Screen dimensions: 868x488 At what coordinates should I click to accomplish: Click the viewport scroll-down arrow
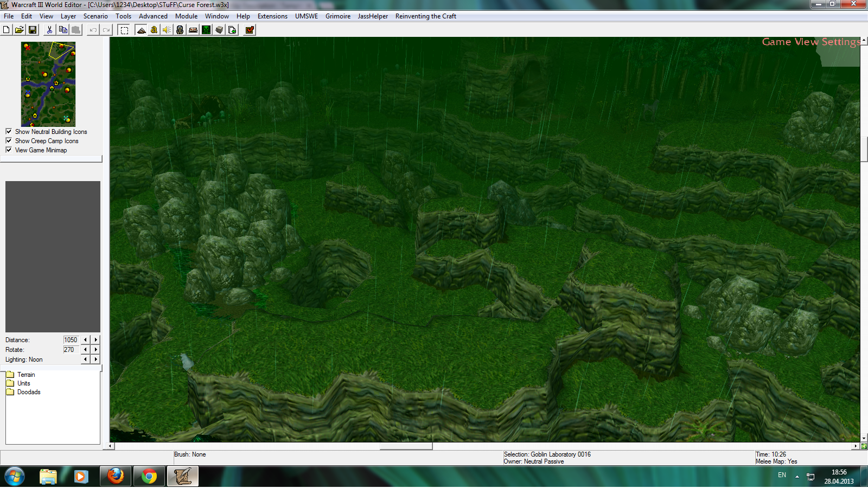[x=864, y=438]
